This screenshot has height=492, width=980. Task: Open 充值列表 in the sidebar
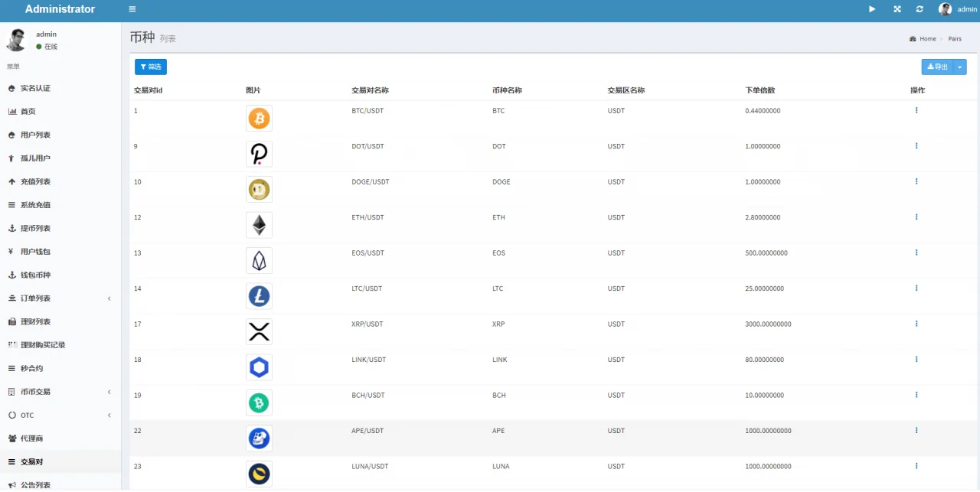[35, 181]
